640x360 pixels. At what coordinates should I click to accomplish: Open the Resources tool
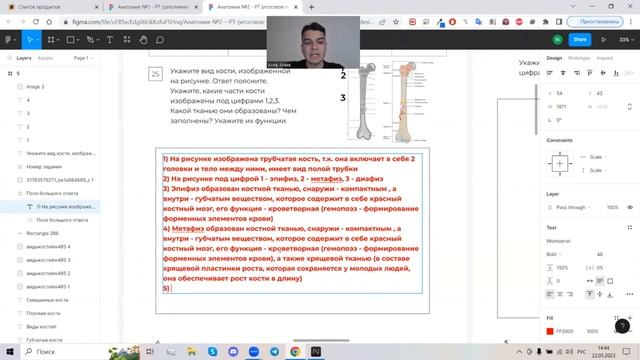click(x=127, y=40)
